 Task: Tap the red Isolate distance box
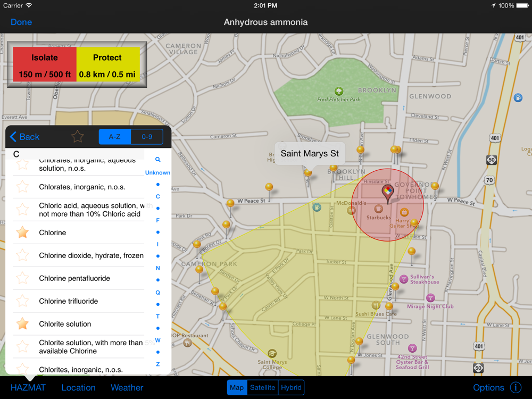click(45, 64)
